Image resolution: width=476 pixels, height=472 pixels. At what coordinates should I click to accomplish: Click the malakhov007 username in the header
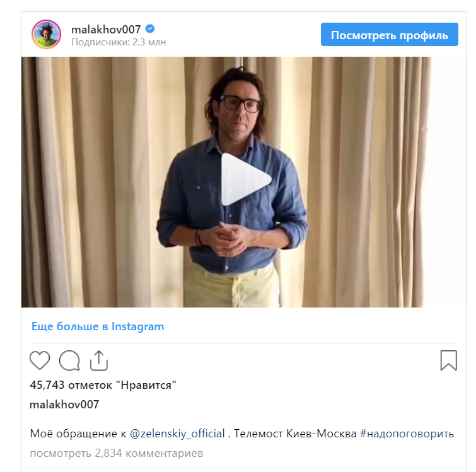[106, 30]
